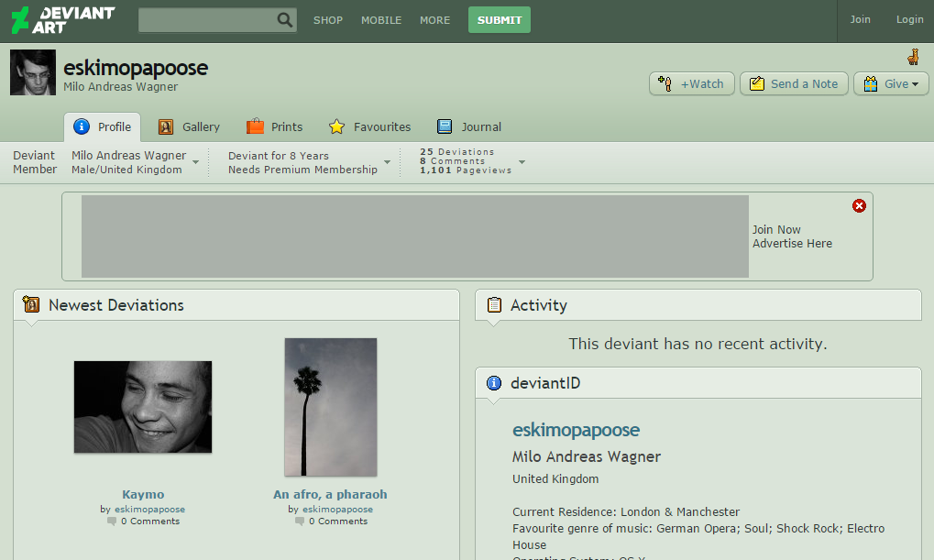Click the Gallery tab picture icon
The height and width of the screenshot is (560, 934).
[166, 126]
